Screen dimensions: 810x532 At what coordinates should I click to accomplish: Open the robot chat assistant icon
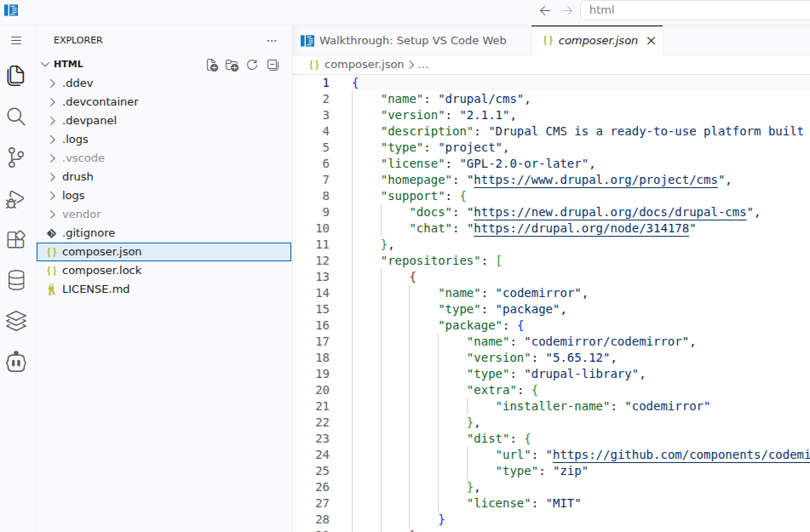[16, 362]
